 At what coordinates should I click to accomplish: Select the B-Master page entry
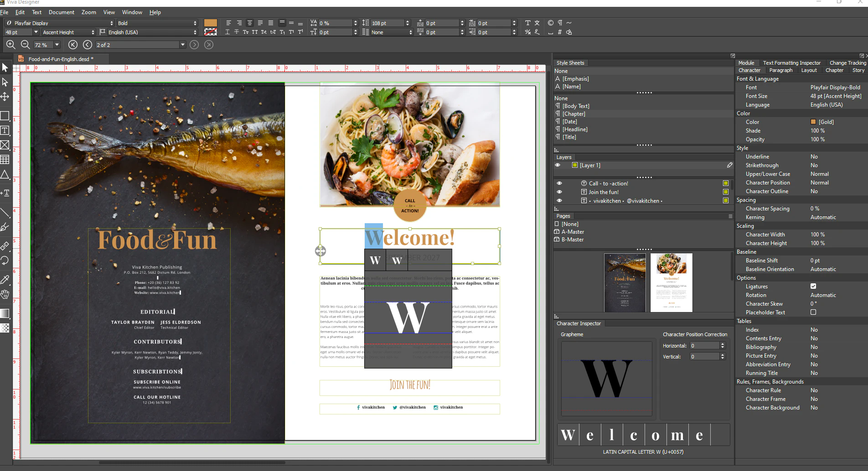click(572, 240)
